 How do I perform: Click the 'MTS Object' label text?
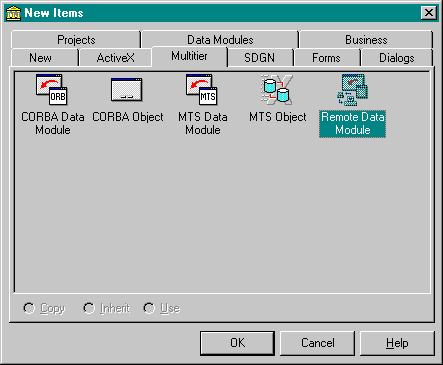click(x=278, y=117)
